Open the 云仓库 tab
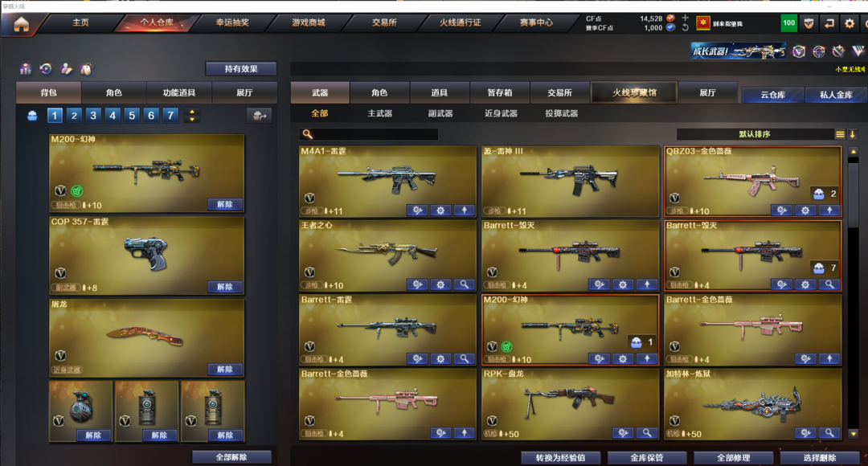Viewport: 868px width, 466px height. (773, 95)
